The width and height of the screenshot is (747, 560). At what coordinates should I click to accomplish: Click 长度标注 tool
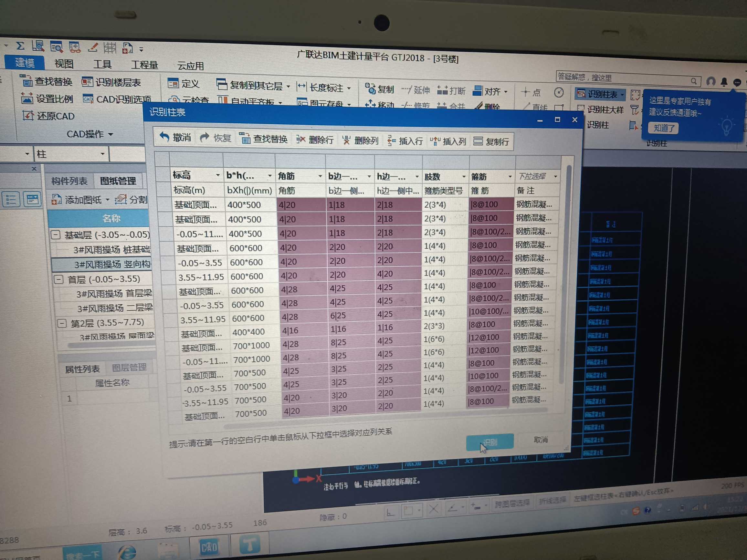[323, 88]
